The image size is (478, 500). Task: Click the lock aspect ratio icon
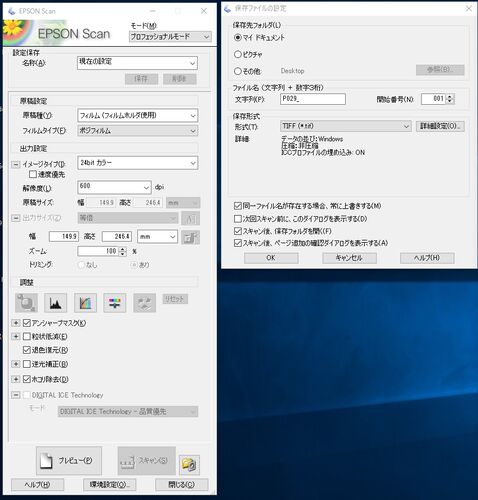click(190, 237)
